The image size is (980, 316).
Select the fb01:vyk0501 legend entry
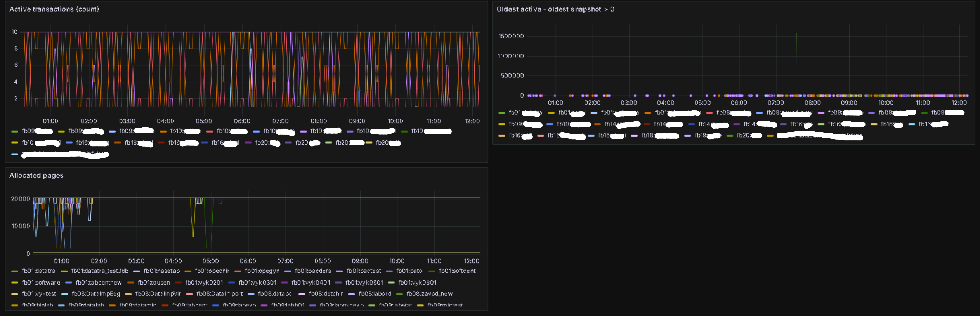point(364,283)
